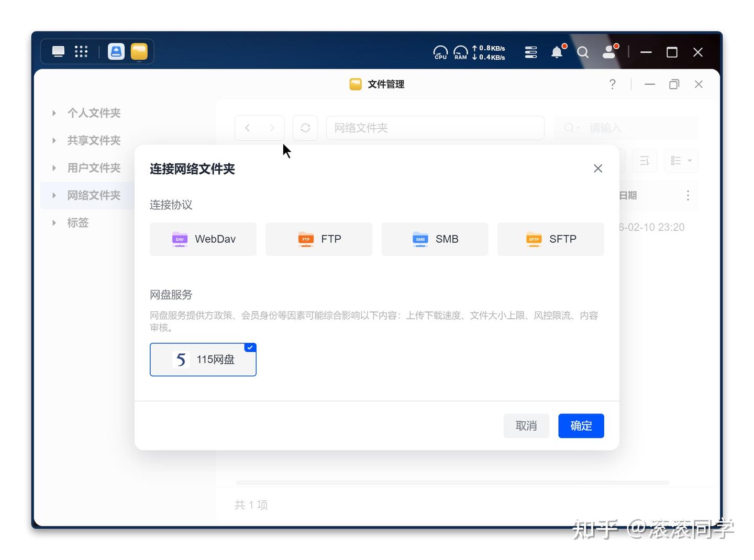Choose the WebDav protocol
This screenshot has height=560, width=754.
point(203,239)
